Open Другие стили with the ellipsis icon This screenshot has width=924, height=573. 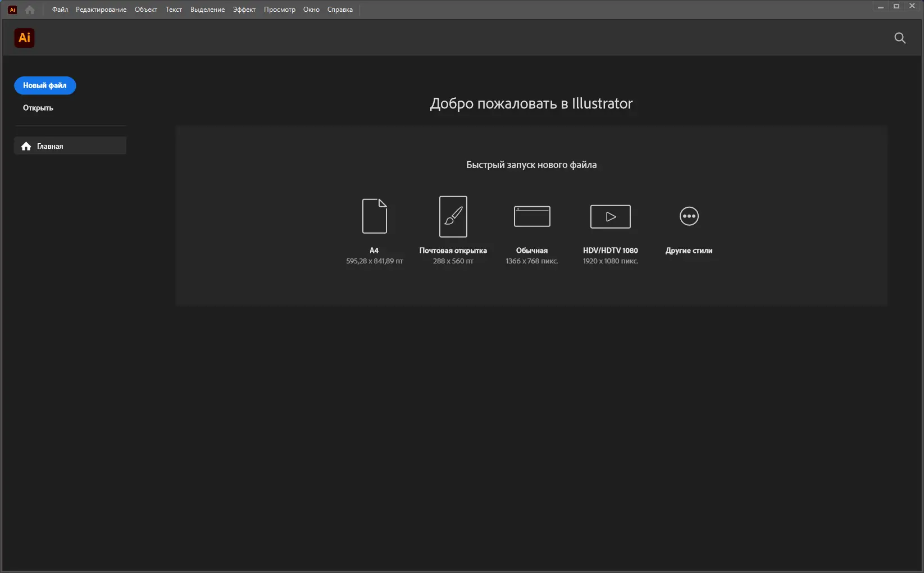point(689,216)
